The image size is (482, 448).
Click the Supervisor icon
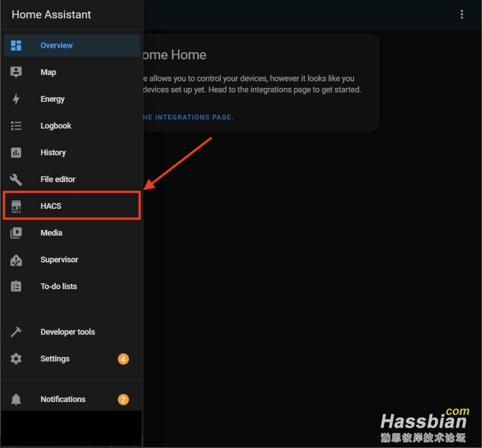pyautogui.click(x=16, y=260)
